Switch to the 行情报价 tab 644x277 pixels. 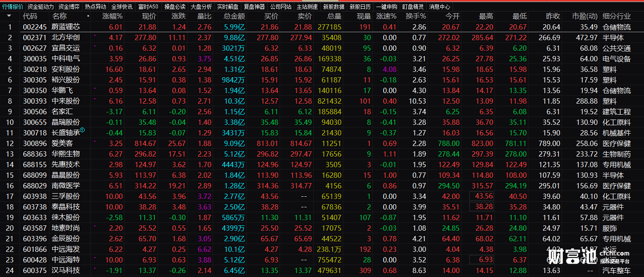tap(12, 7)
